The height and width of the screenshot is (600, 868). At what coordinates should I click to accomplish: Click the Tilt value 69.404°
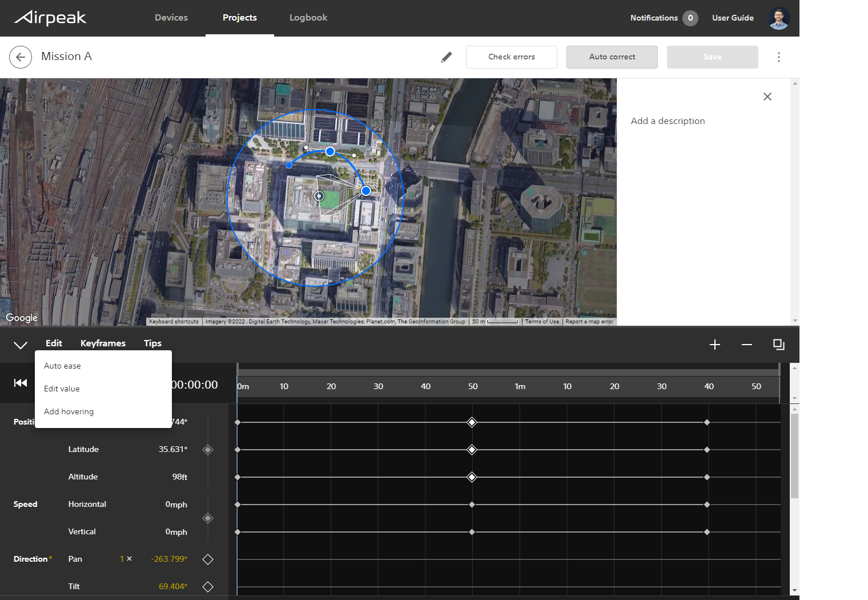click(173, 586)
